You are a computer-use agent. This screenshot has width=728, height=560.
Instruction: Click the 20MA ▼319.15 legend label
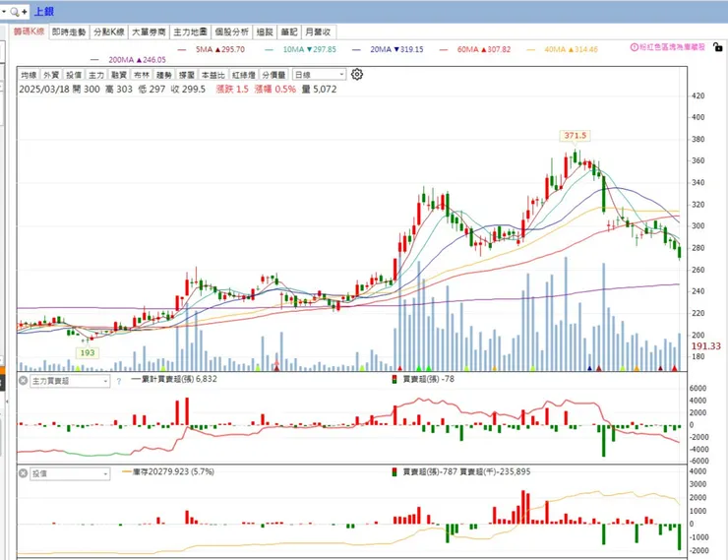click(397, 49)
